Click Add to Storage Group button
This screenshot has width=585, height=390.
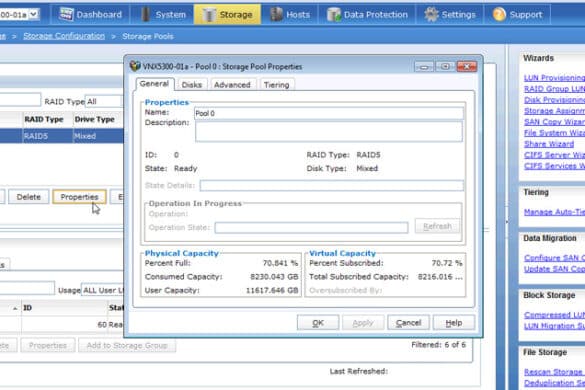tap(127, 345)
